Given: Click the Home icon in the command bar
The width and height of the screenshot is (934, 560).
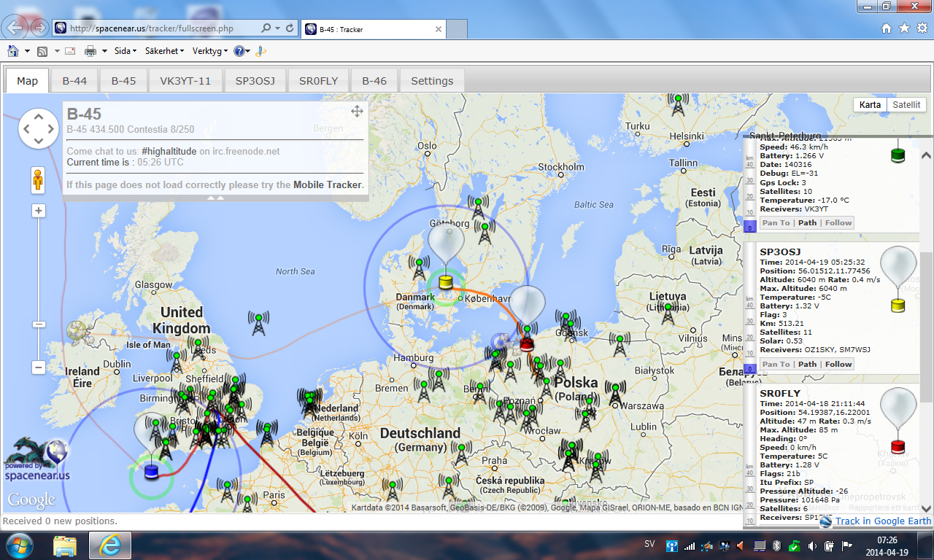Looking at the screenshot, I should point(13,51).
